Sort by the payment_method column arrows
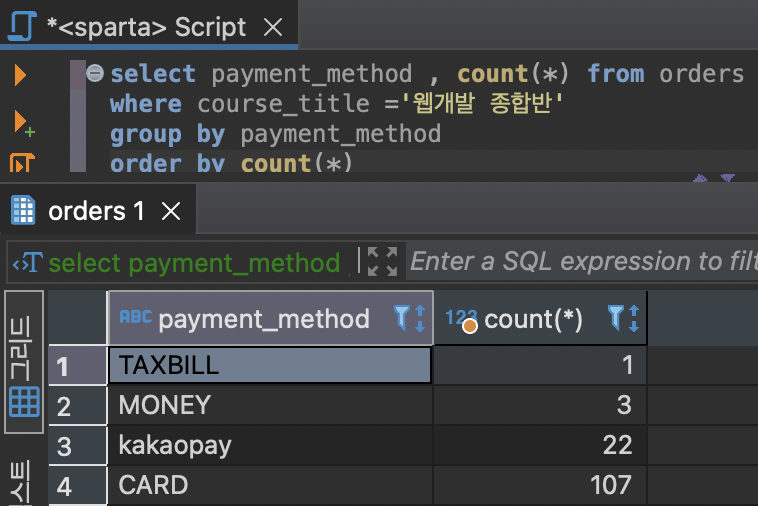 (420, 318)
